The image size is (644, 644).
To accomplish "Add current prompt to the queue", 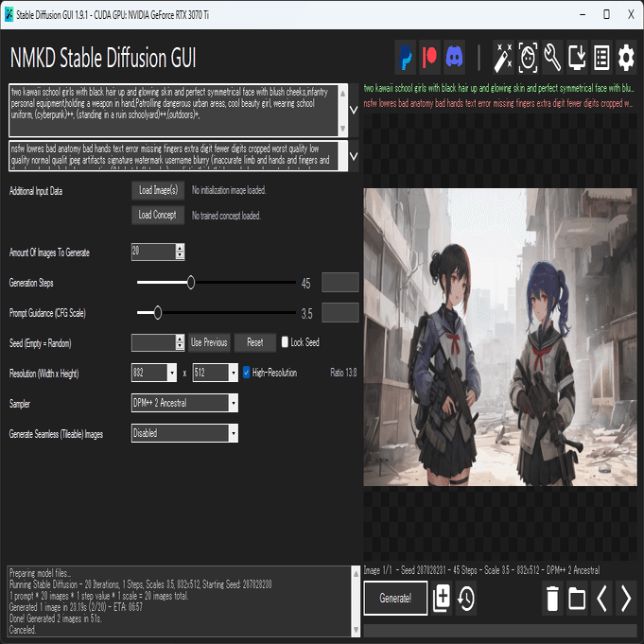I will tap(442, 598).
